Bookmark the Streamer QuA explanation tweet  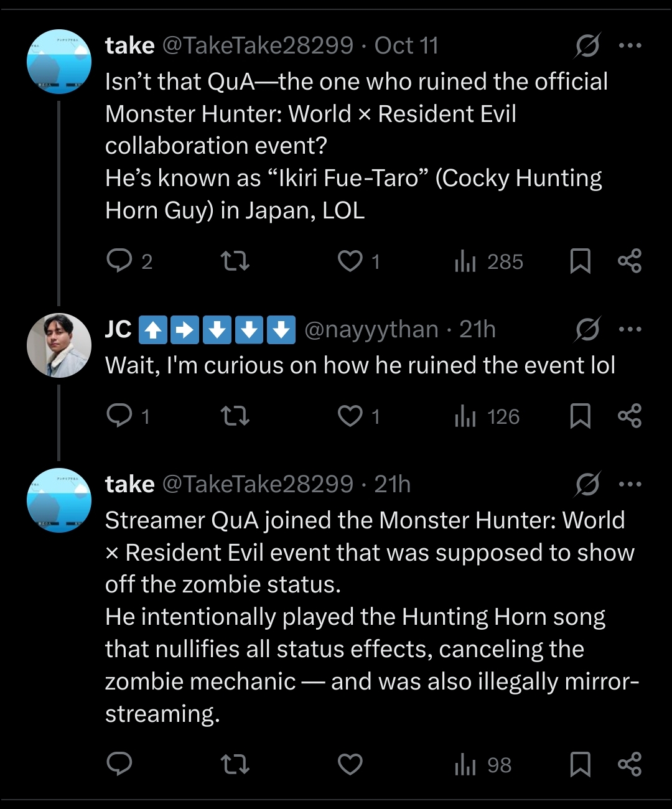pos(580,764)
